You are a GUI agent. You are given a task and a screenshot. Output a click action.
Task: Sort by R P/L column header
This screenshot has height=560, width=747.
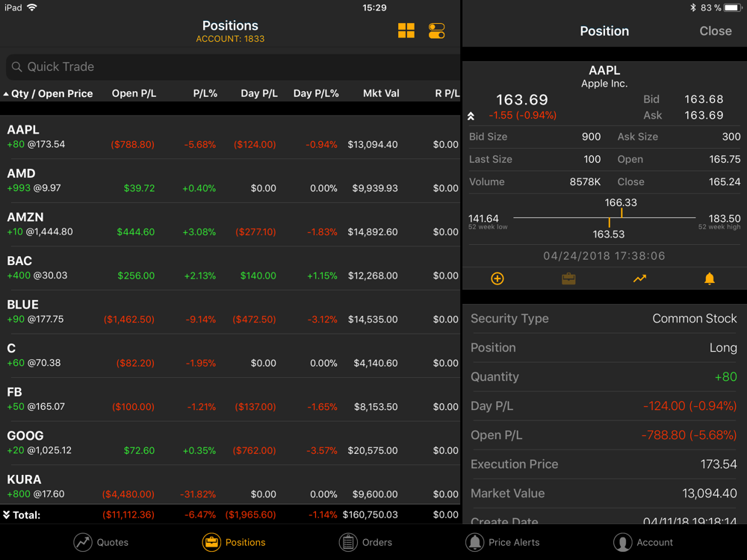point(447,93)
